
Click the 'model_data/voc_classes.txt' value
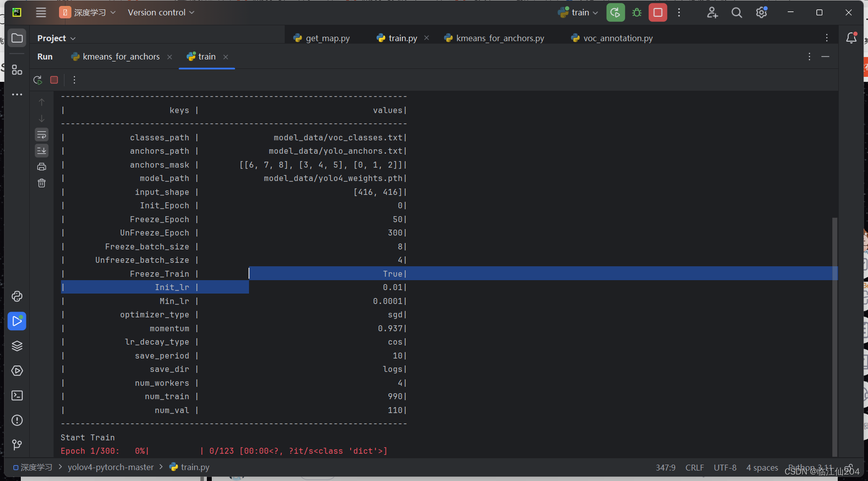point(338,137)
